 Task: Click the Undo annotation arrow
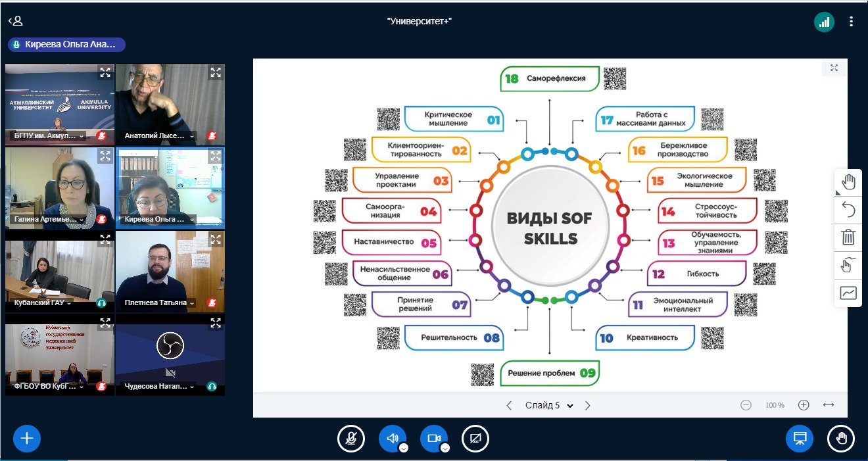[848, 210]
